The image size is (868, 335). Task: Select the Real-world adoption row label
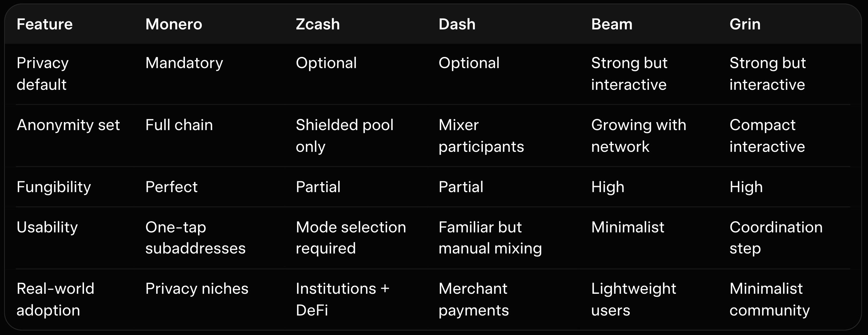pyautogui.click(x=55, y=299)
